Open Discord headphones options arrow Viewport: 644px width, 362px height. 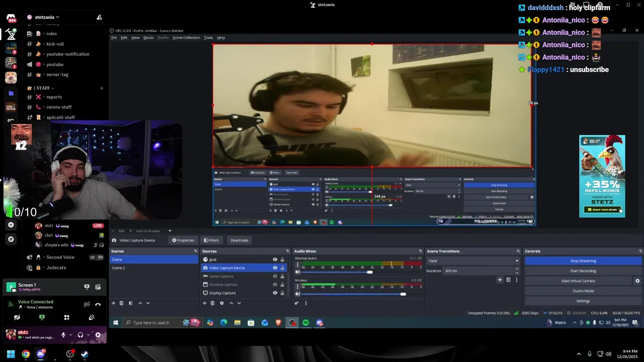(88, 335)
